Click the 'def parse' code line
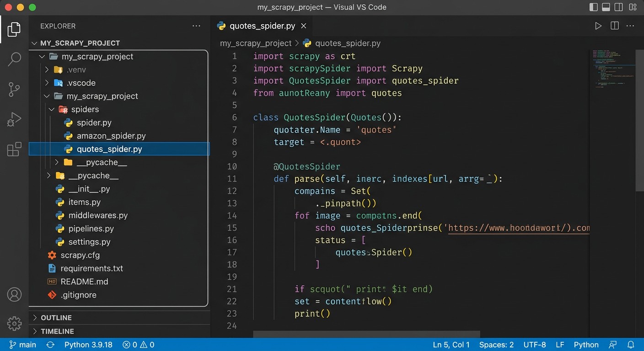Image resolution: width=644 pixels, height=351 pixels. pyautogui.click(x=388, y=179)
